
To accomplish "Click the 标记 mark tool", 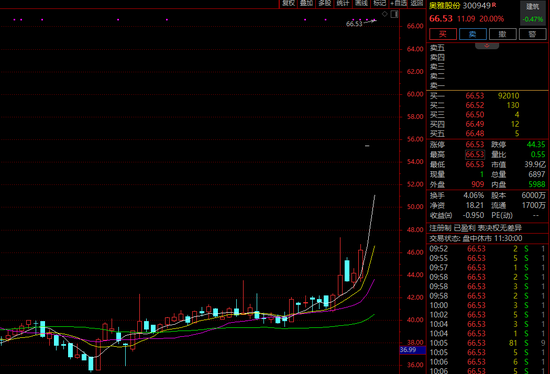I will pyautogui.click(x=380, y=3).
